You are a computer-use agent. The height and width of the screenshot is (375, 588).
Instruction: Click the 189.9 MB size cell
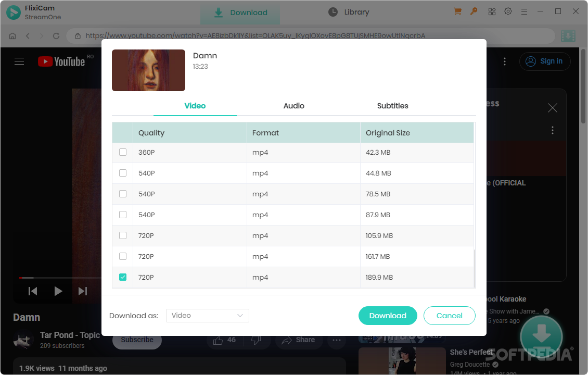(417, 278)
